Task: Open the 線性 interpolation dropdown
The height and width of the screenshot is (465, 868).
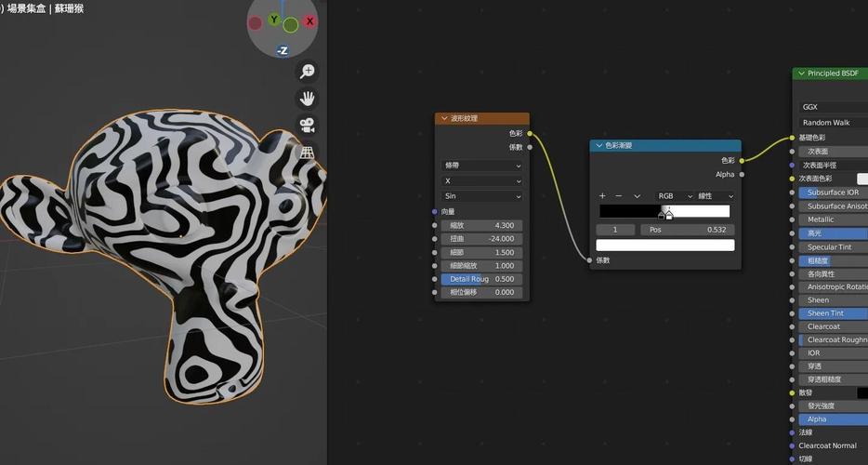Action: pyautogui.click(x=716, y=196)
